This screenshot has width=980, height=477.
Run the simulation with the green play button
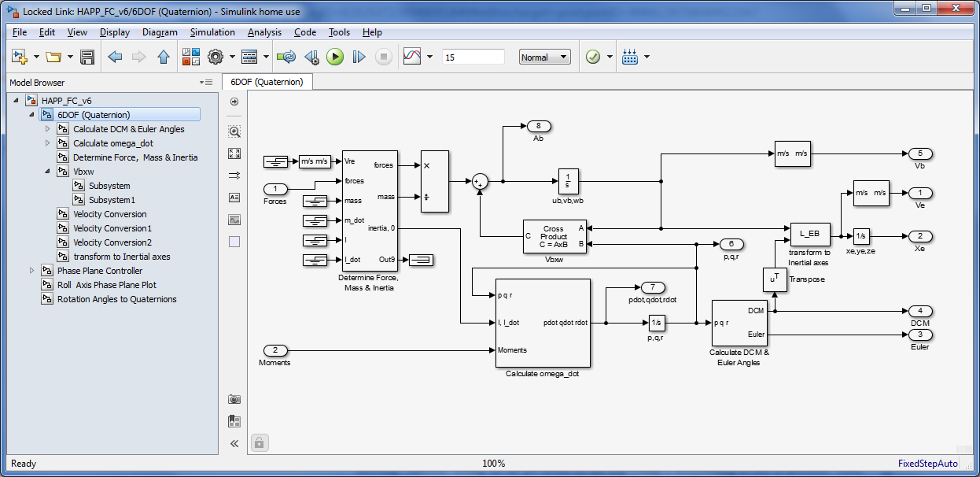tap(335, 57)
